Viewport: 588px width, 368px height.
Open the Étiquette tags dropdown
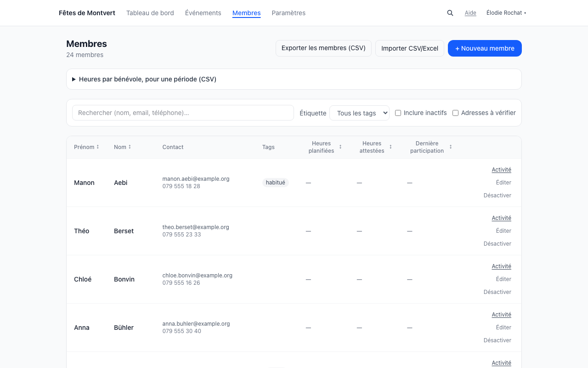(x=359, y=113)
